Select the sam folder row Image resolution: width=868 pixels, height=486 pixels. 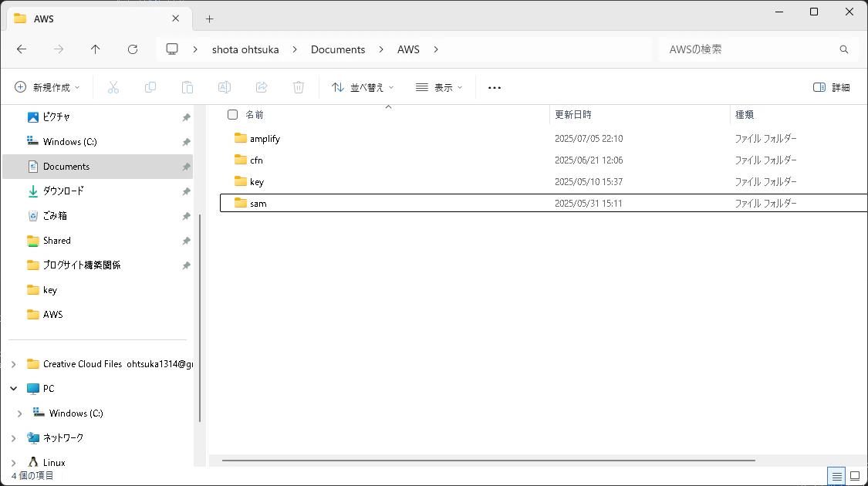pyautogui.click(x=544, y=203)
